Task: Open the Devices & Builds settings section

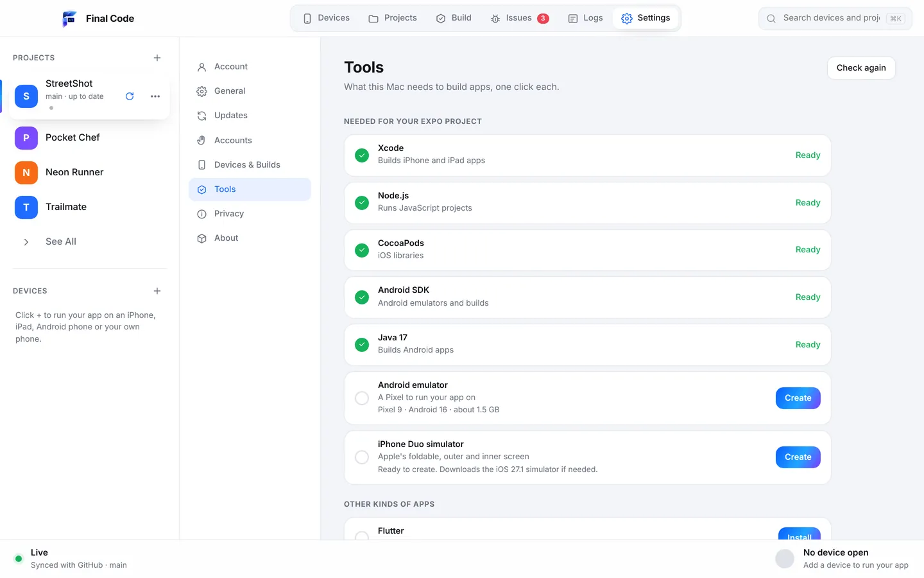Action: 250,165
